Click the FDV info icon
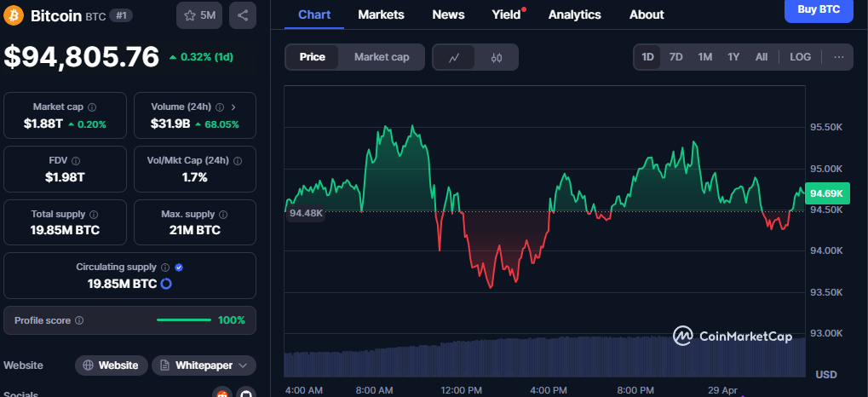The image size is (868, 397). pos(76,160)
